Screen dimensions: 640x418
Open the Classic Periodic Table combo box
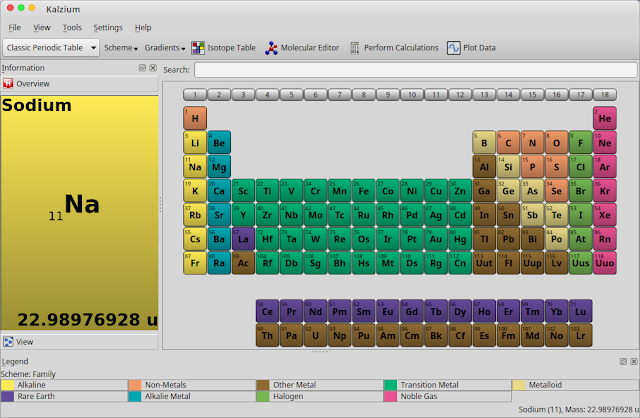pos(51,48)
